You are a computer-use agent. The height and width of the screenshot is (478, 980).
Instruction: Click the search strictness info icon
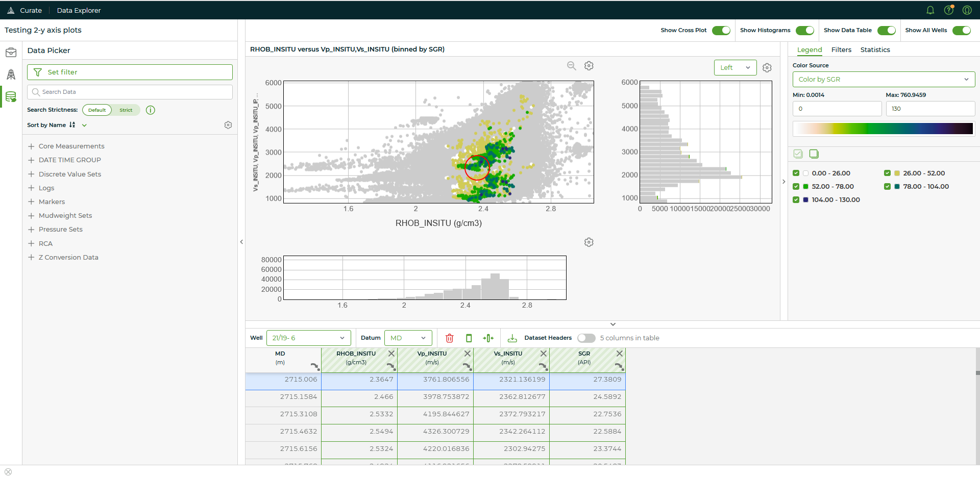[151, 110]
